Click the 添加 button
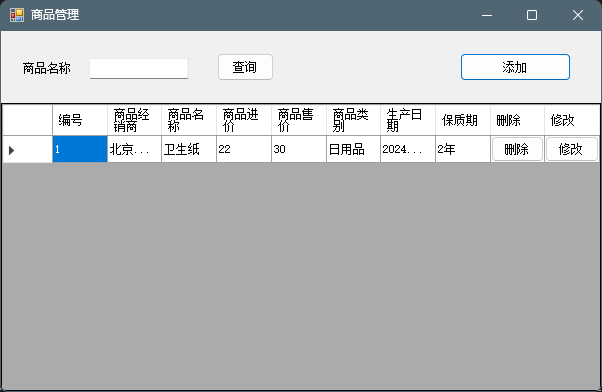Viewport: 602px width, 392px height. [515, 67]
